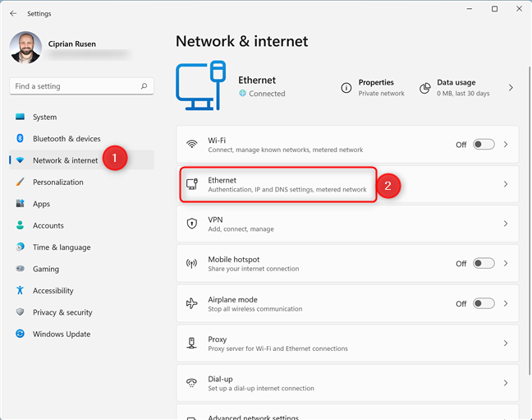Open Data usage details
The height and width of the screenshot is (420, 532).
(455, 88)
